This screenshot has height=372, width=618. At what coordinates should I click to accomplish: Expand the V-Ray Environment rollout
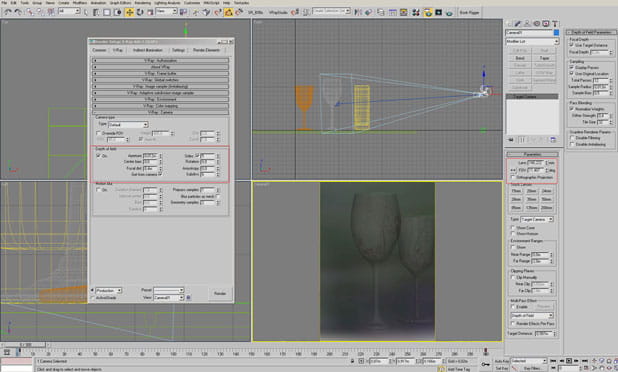tap(160, 99)
